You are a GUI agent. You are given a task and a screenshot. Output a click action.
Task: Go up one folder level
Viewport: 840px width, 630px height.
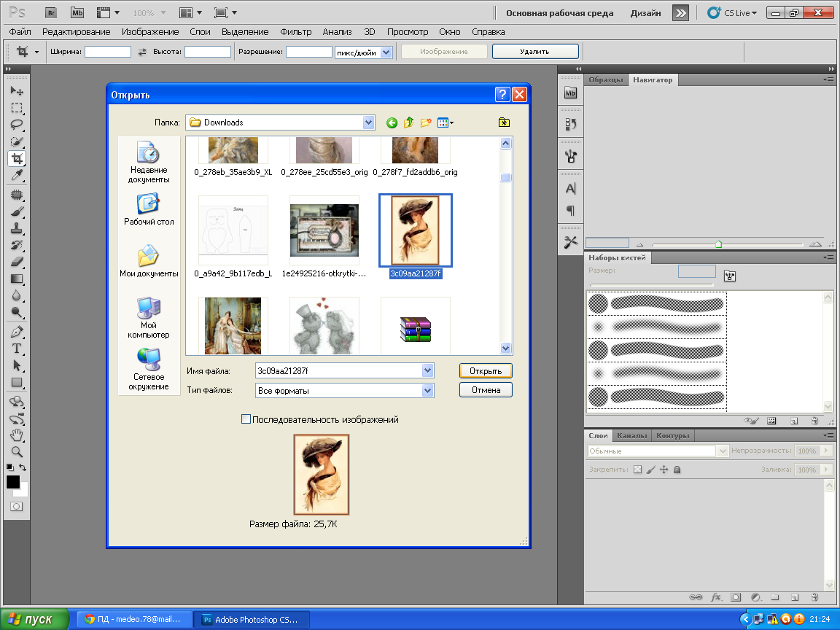coord(409,122)
